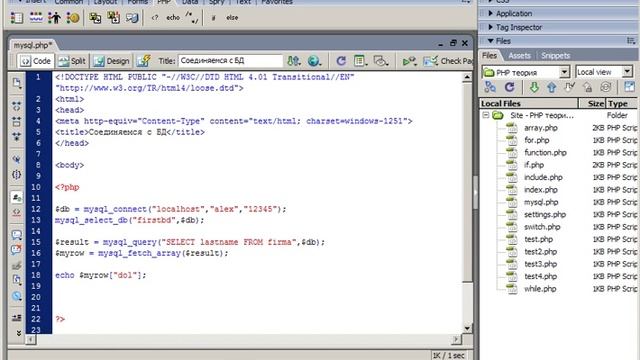Open View options menu icon
This screenshot has width=640, height=360.
[x=360, y=61]
